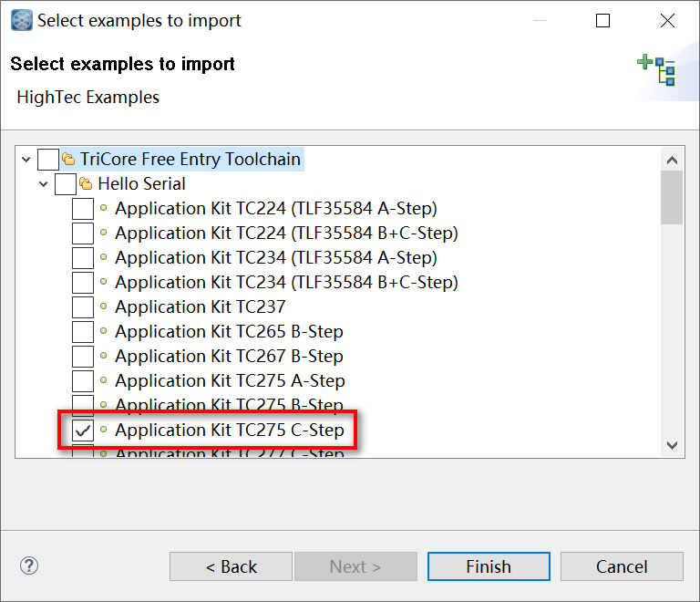
Task: Click green circle icon beside TC237
Action: coord(104,306)
